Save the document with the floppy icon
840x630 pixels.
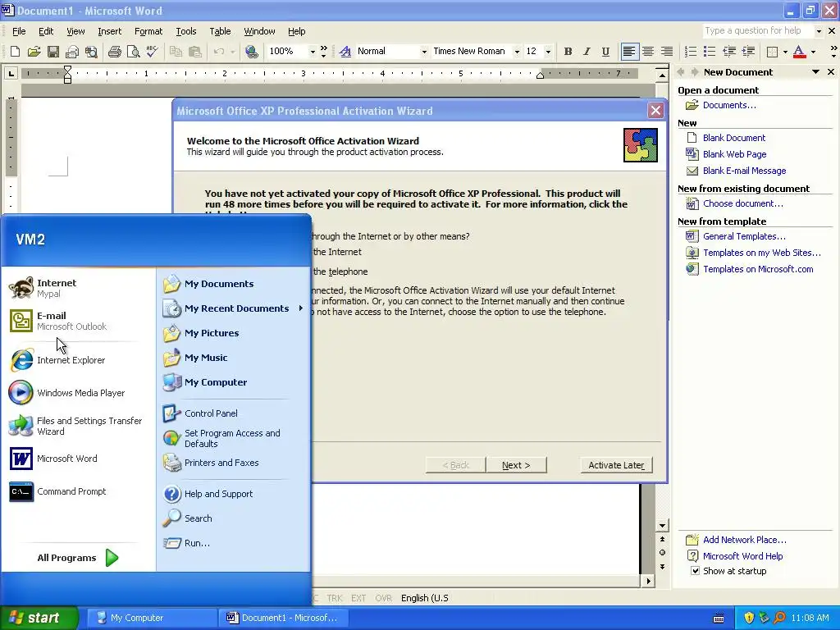pos(53,52)
